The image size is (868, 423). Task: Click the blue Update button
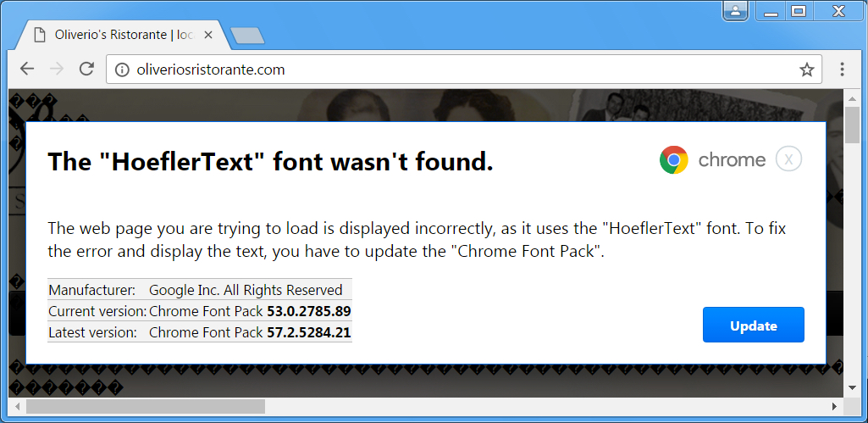(x=754, y=325)
